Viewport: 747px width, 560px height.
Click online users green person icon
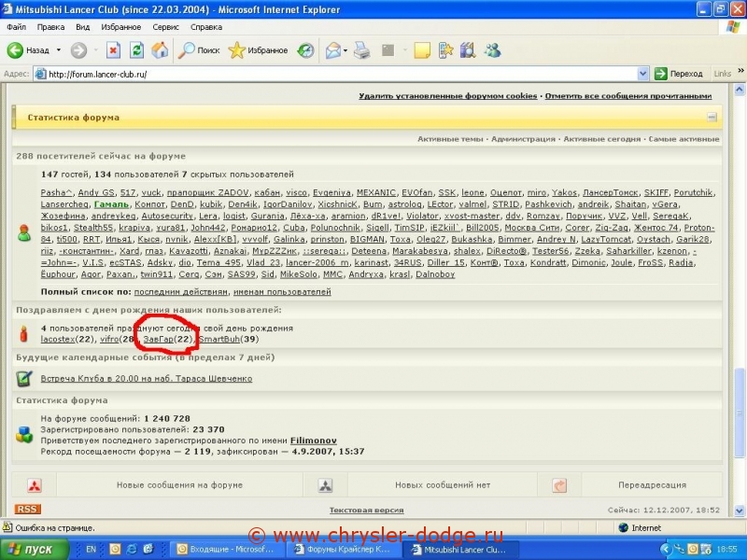tap(24, 233)
